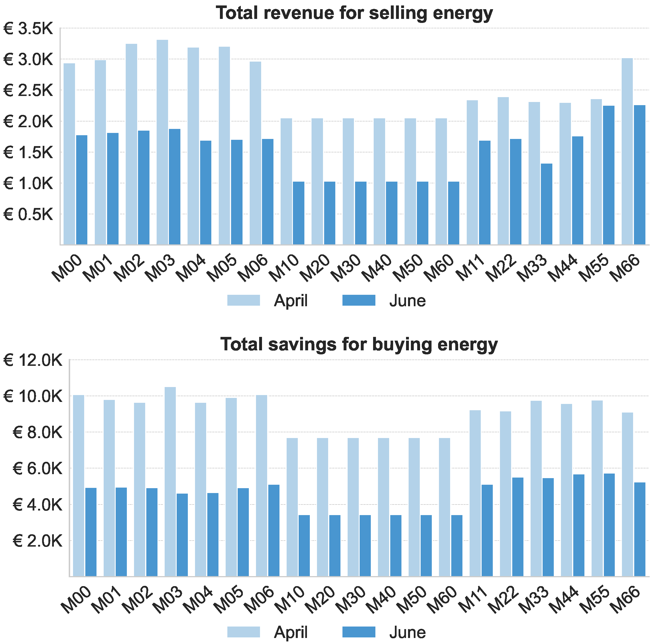Click the M55 June bar in revenue chart
Screen dimensions: 656x644
pos(609,175)
